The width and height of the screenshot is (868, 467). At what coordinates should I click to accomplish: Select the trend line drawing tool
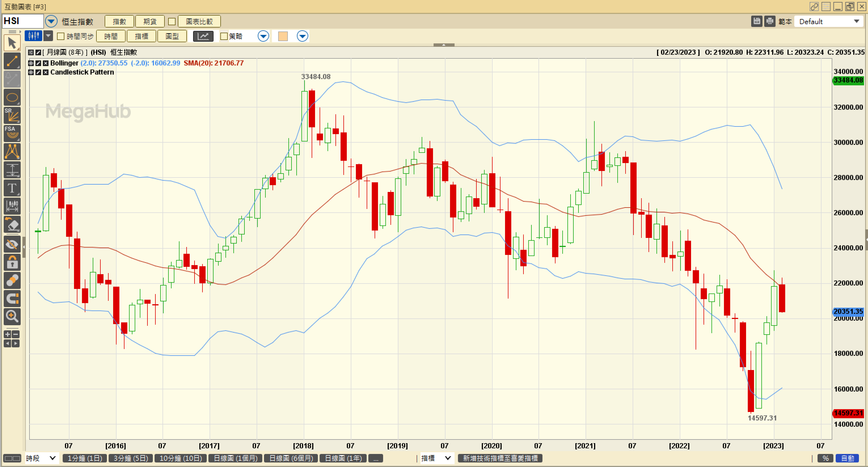(x=12, y=61)
